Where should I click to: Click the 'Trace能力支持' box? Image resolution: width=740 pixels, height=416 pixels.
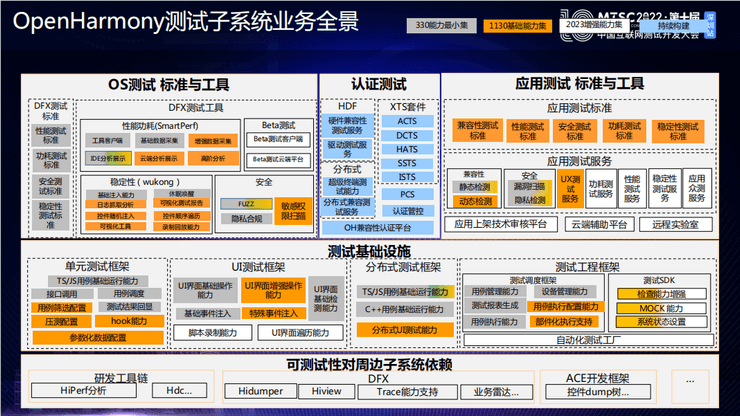pyautogui.click(x=407, y=392)
